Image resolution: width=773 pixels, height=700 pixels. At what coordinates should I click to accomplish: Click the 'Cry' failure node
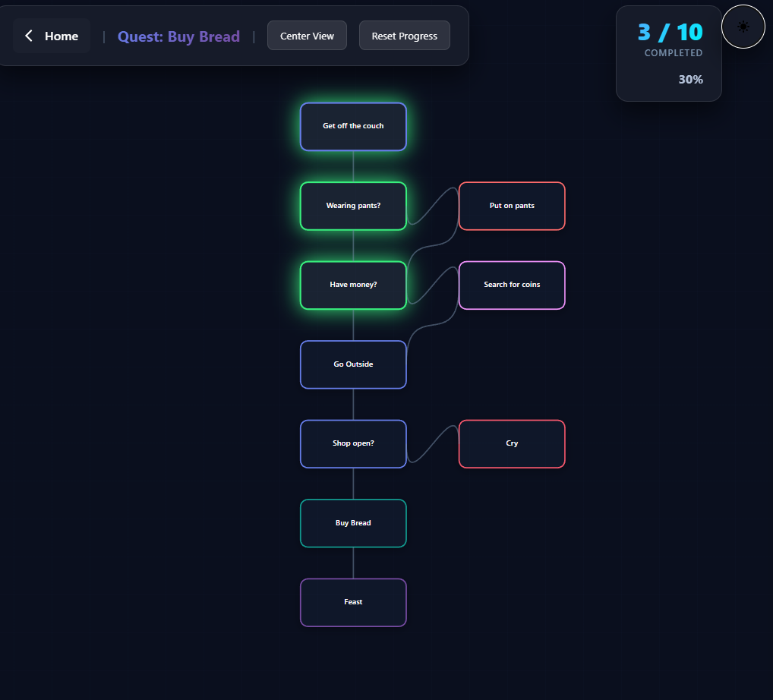click(x=512, y=443)
